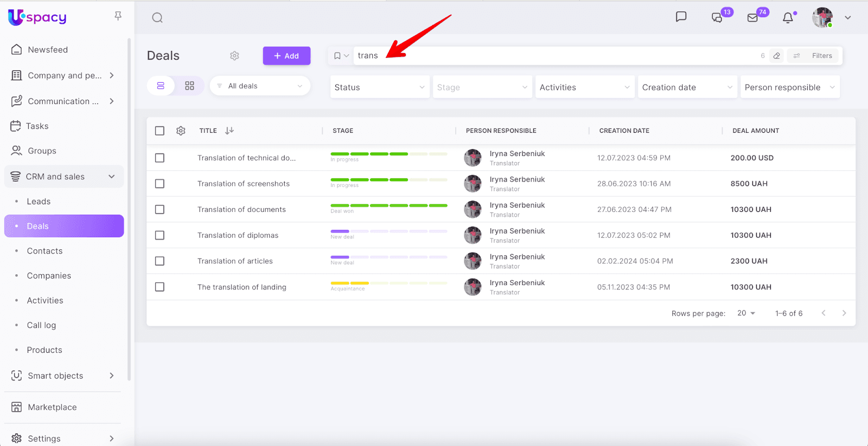Check the Translation of screenshots row checkbox

pyautogui.click(x=159, y=184)
